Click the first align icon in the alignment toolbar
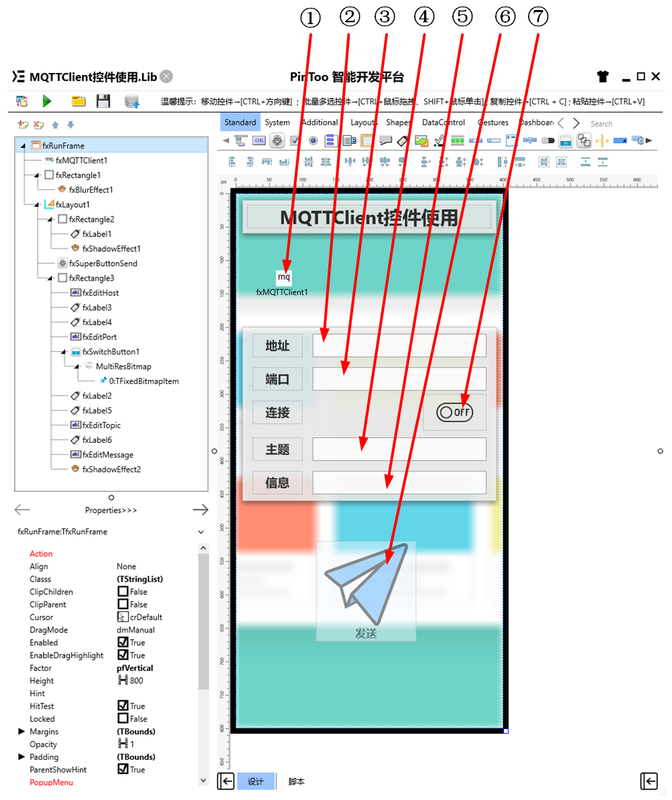This screenshot has width=672, height=800. [232, 162]
